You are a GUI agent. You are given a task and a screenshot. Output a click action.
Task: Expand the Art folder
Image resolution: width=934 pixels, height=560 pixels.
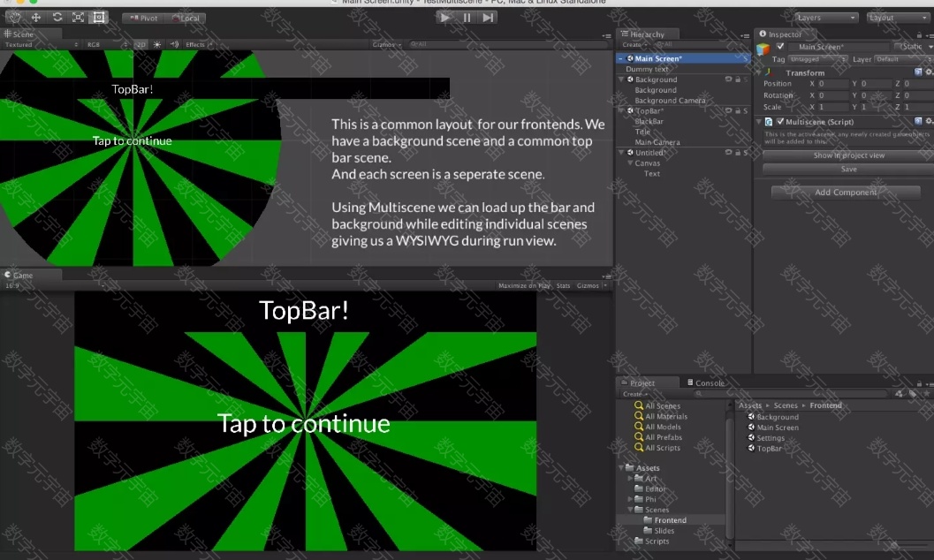630,479
